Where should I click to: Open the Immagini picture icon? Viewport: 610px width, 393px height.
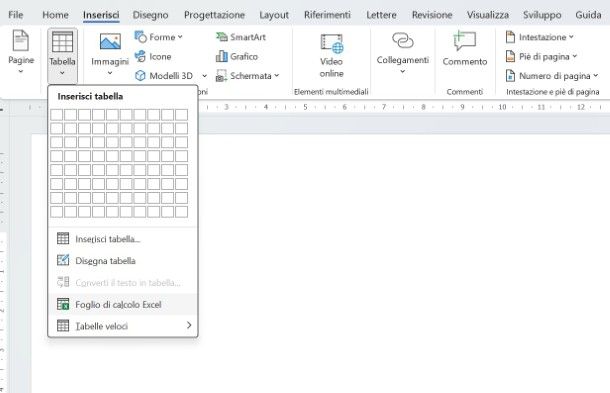coord(110,42)
